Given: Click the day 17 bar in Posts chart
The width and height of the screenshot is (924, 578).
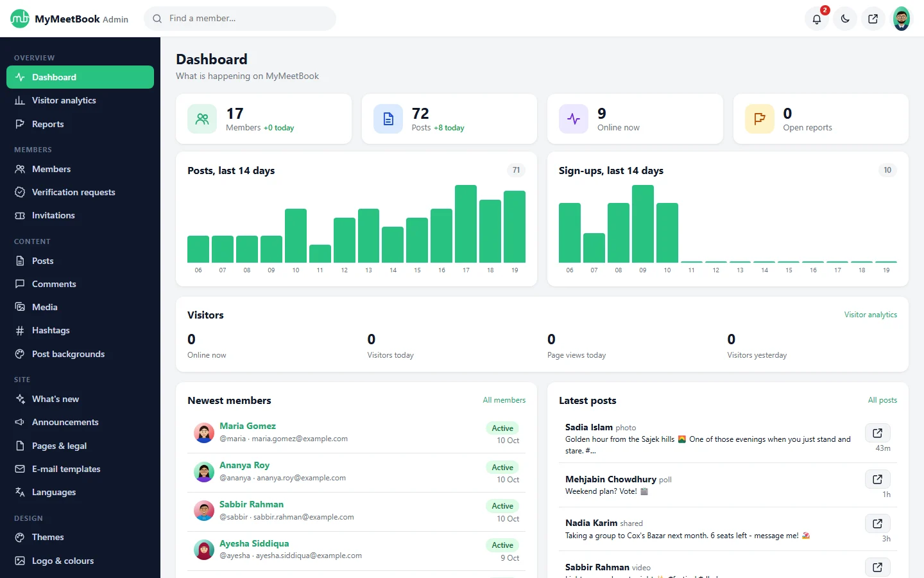Looking at the screenshot, I should 466,223.
